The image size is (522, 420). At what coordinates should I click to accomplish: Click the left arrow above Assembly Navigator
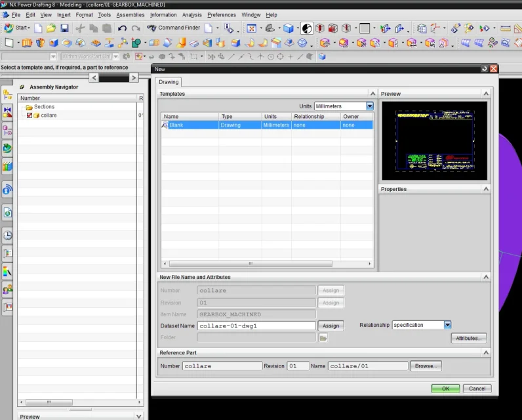point(94,77)
